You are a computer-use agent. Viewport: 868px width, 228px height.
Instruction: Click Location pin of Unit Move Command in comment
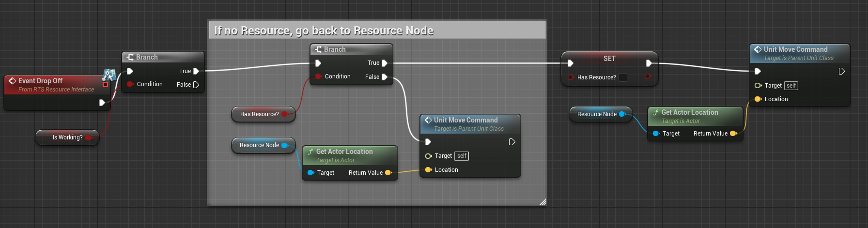pyautogui.click(x=428, y=170)
